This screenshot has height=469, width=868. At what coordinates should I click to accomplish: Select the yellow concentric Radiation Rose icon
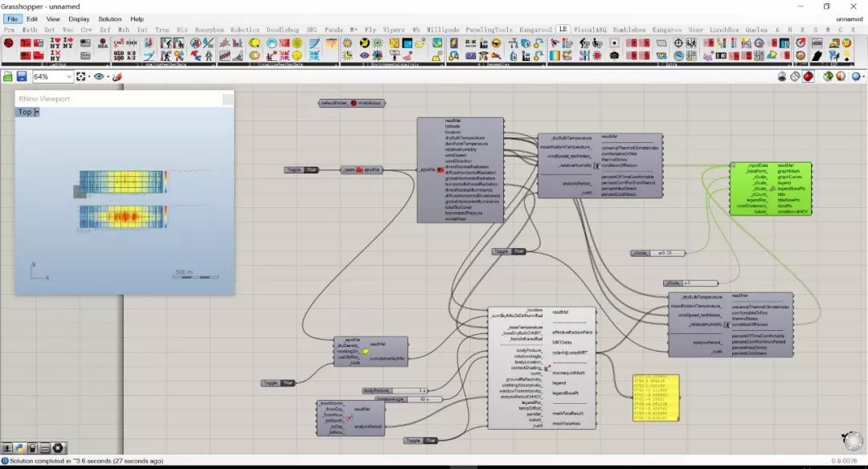click(x=297, y=43)
